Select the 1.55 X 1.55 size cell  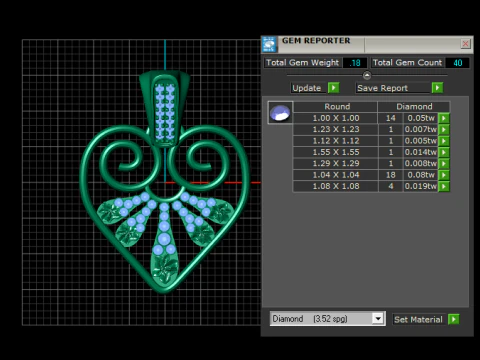point(336,152)
